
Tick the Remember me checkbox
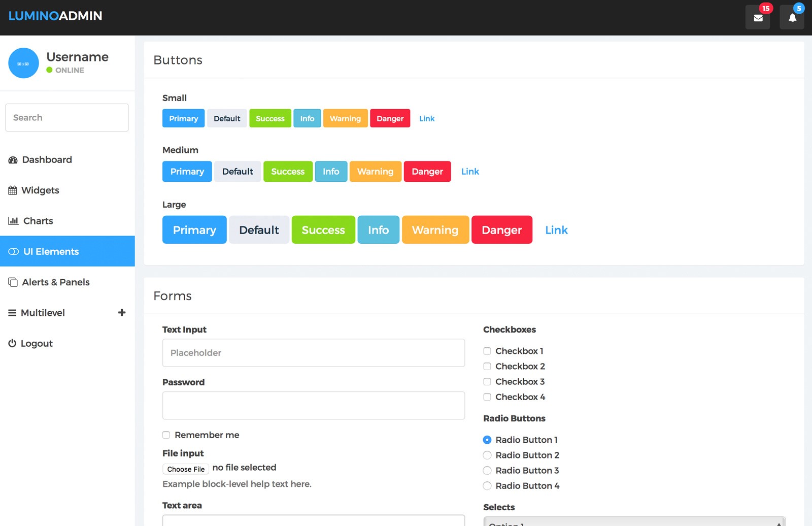[x=166, y=435]
